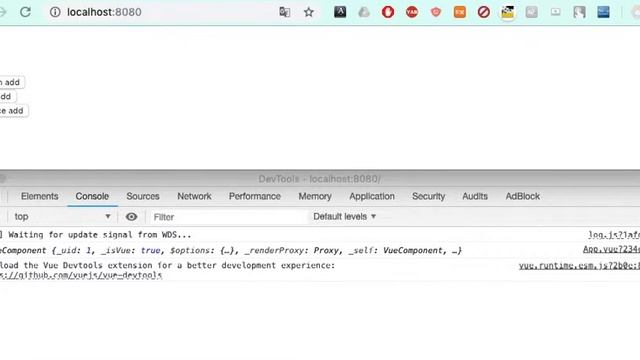Screen dimensions: 640x360
Task: Expand the Default levels dropdown
Action: coord(344,217)
